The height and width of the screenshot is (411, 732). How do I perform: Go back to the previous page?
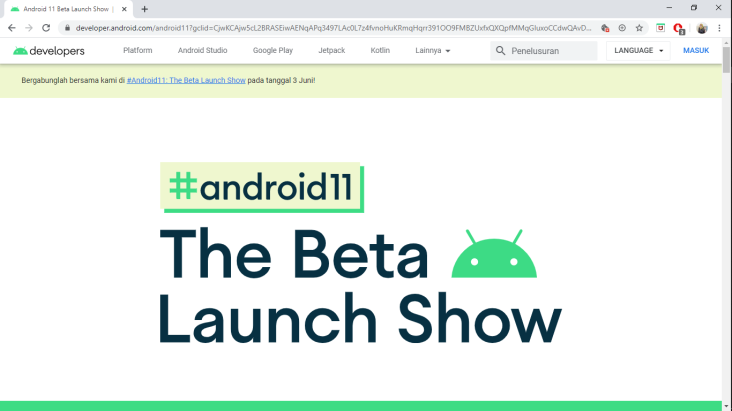[12, 28]
